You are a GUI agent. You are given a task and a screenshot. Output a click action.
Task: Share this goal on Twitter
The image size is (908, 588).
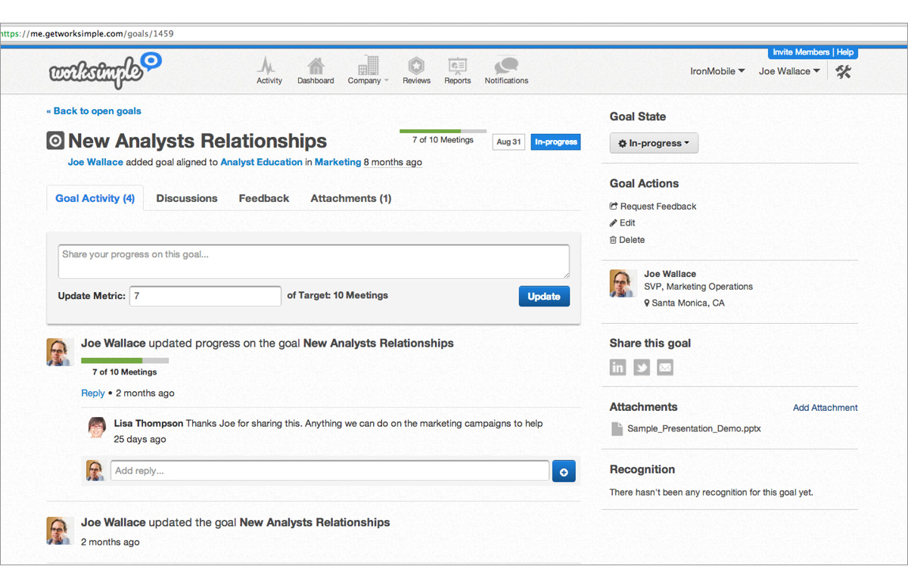point(642,368)
